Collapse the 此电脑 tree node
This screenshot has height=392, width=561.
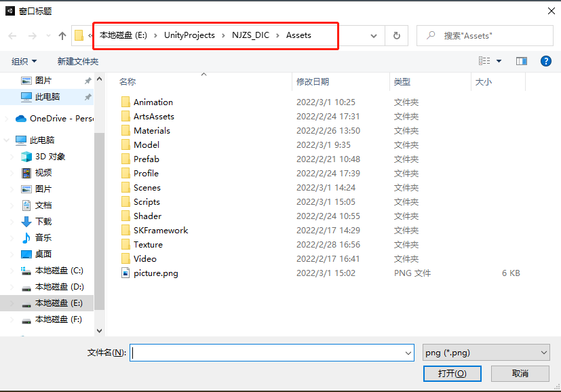[5, 140]
